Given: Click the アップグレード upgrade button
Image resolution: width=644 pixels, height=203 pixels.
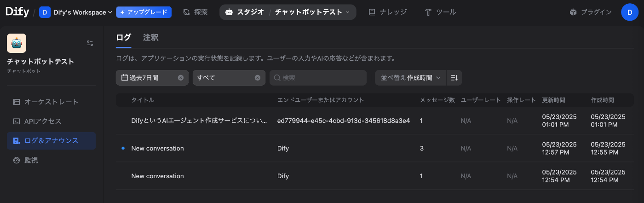Looking at the screenshot, I should point(144,12).
